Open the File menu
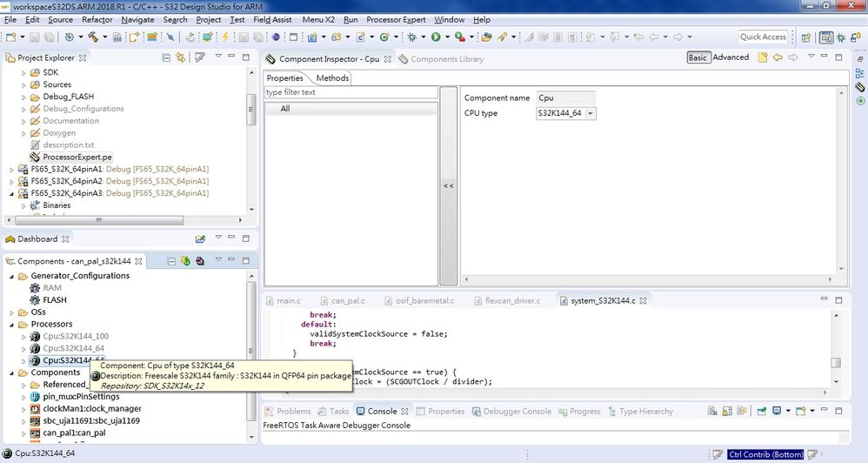The image size is (868, 463). [10, 19]
